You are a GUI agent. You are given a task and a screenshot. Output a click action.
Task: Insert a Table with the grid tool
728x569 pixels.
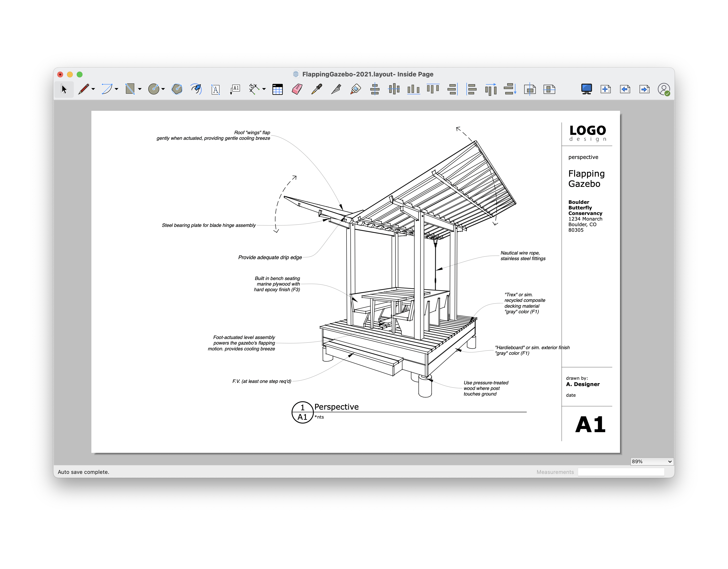click(x=277, y=89)
